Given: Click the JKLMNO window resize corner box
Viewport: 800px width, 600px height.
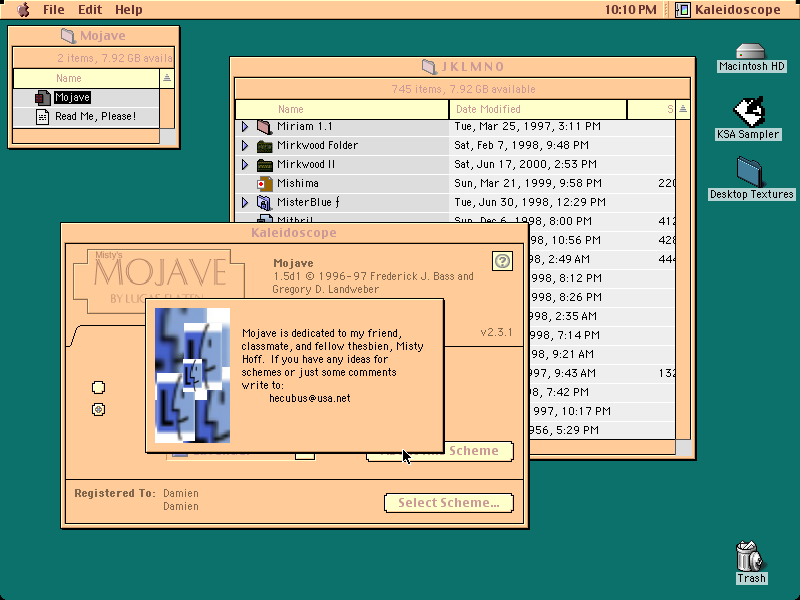Looking at the screenshot, I should (683, 447).
